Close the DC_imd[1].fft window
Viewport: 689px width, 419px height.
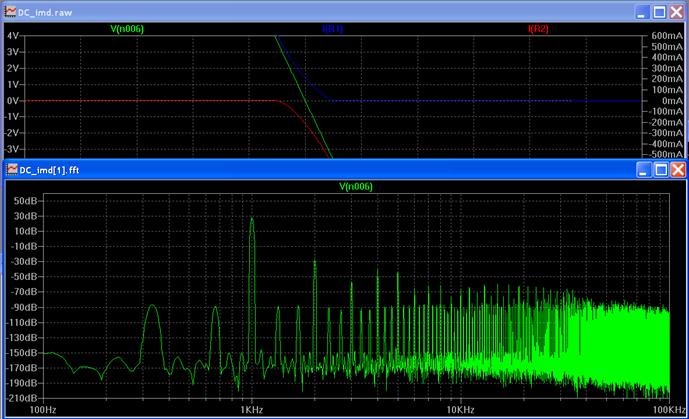pyautogui.click(x=678, y=170)
